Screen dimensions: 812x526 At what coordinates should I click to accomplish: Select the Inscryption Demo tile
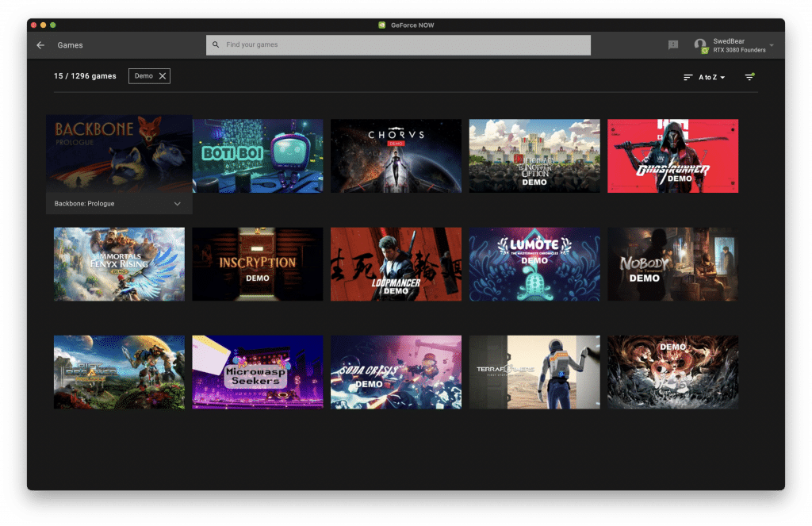pyautogui.click(x=258, y=264)
